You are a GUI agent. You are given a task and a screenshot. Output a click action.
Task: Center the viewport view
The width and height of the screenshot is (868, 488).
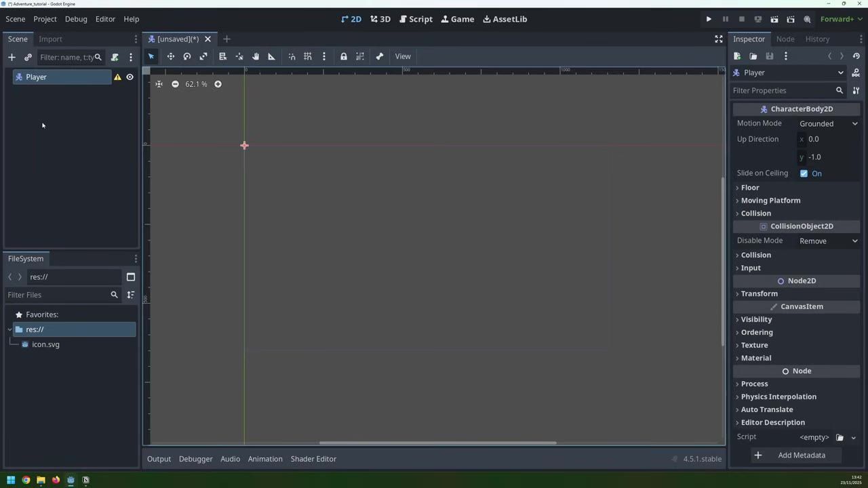coord(159,84)
